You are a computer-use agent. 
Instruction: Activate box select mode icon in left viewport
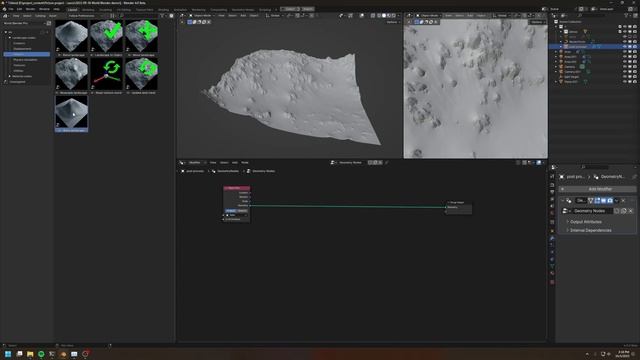(x=190, y=22)
